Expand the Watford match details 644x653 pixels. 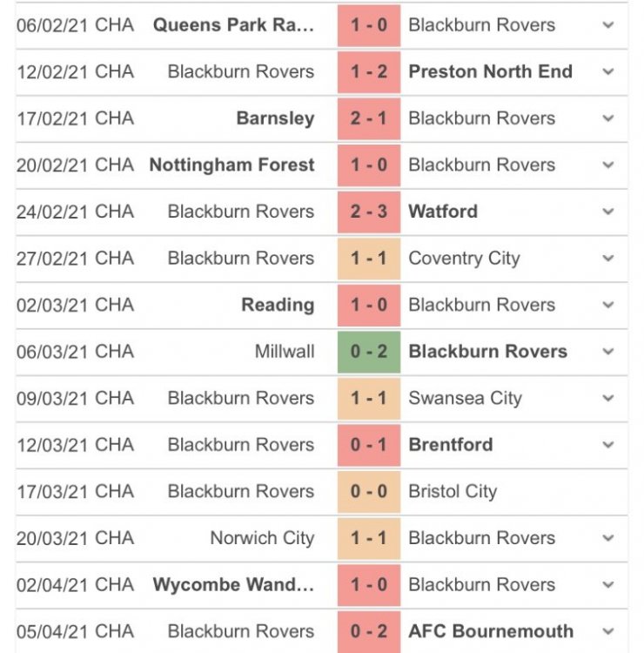(608, 212)
